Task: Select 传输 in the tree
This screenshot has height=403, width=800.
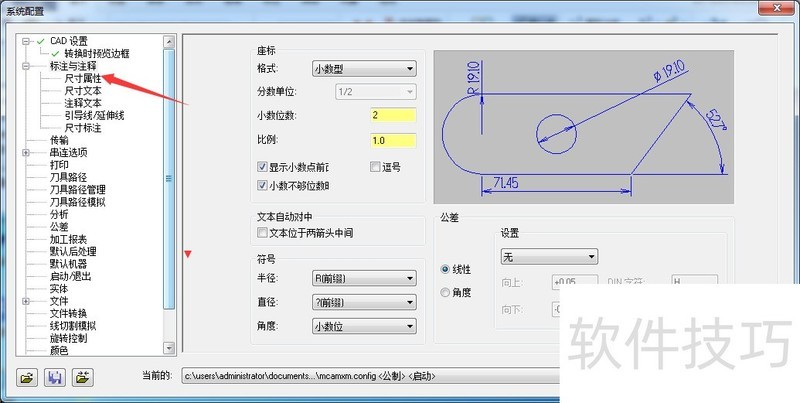Action: tap(59, 140)
